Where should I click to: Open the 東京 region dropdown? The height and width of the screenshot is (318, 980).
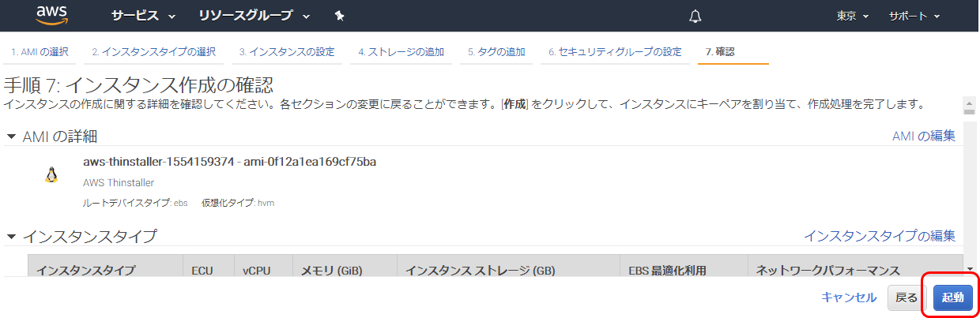(852, 16)
